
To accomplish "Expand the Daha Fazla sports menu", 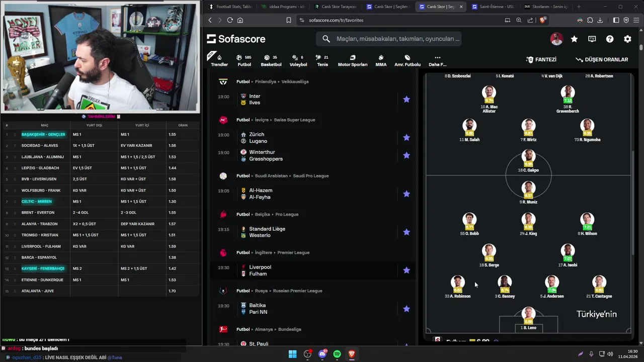I will click(437, 60).
